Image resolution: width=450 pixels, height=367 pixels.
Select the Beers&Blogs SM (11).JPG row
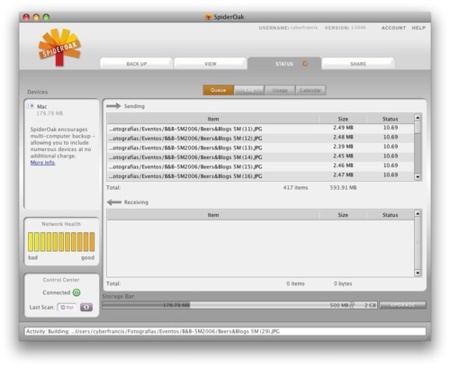click(x=260, y=128)
